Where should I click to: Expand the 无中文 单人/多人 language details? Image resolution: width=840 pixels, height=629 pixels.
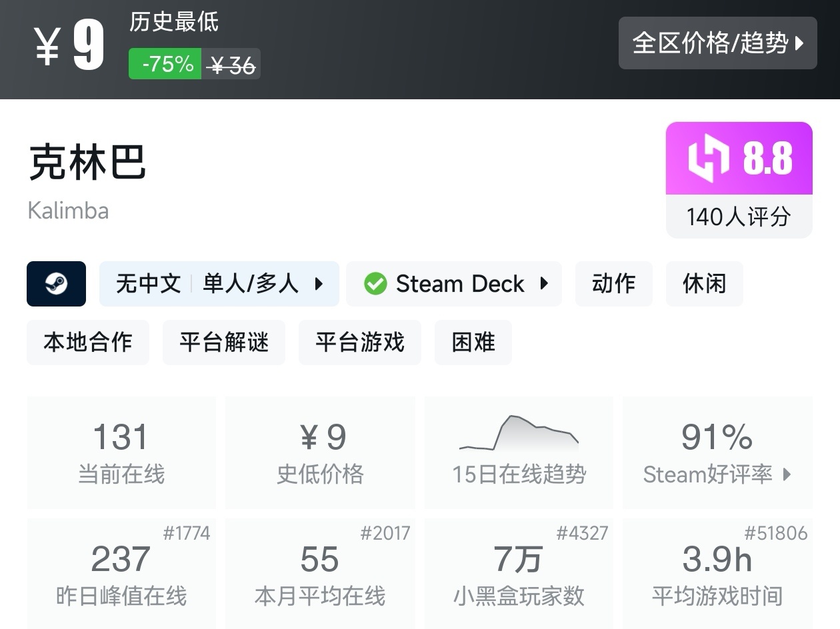[319, 284]
